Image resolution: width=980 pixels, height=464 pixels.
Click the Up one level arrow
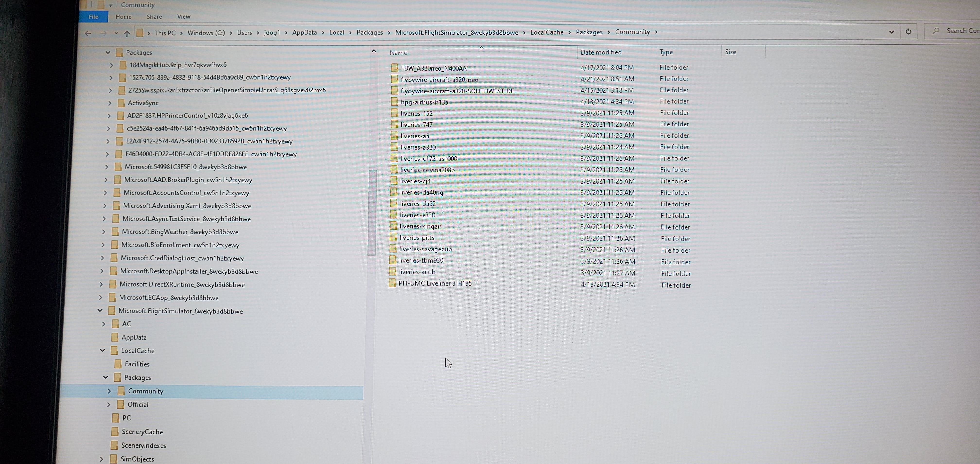coord(127,34)
